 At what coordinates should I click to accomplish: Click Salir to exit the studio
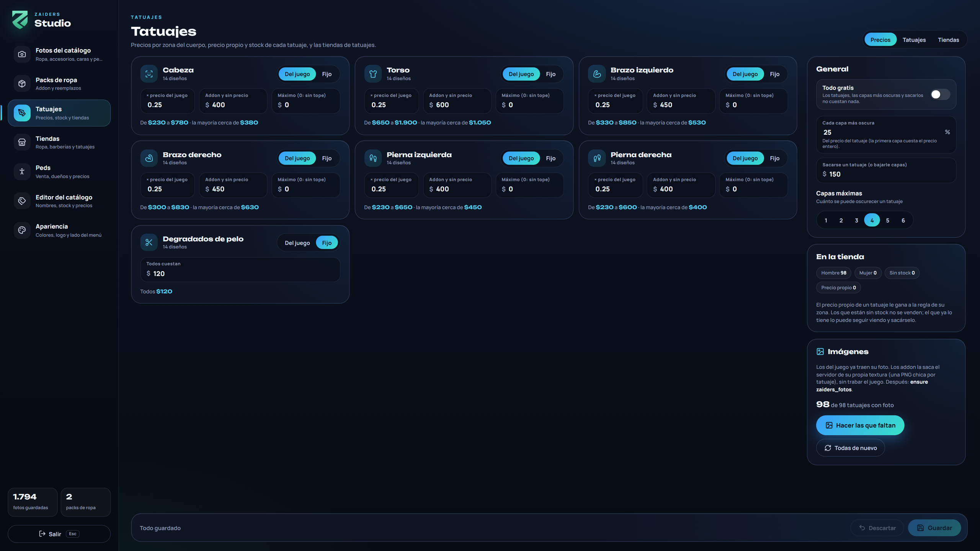click(59, 534)
